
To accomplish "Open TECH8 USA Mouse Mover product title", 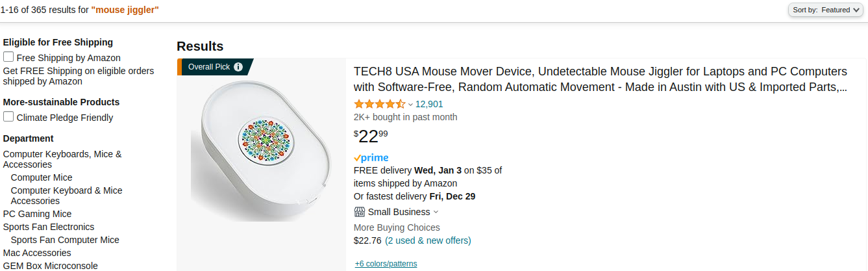I will 600,79.
